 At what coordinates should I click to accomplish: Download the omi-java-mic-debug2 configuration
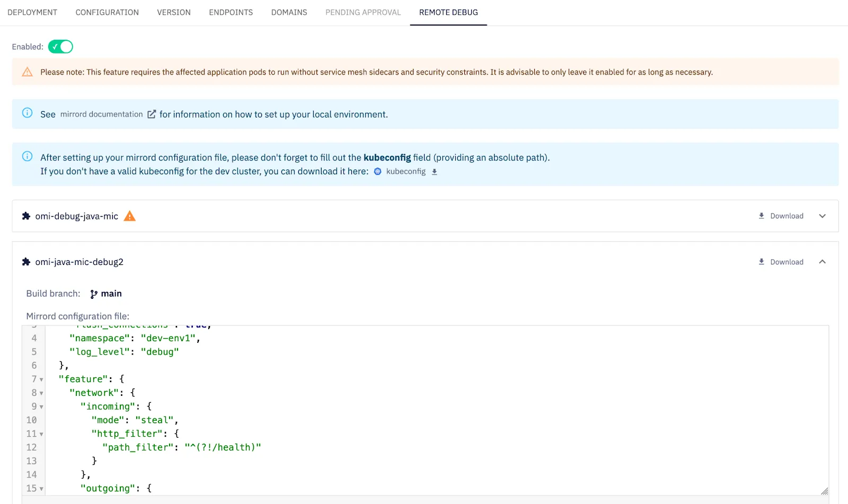[x=781, y=262]
